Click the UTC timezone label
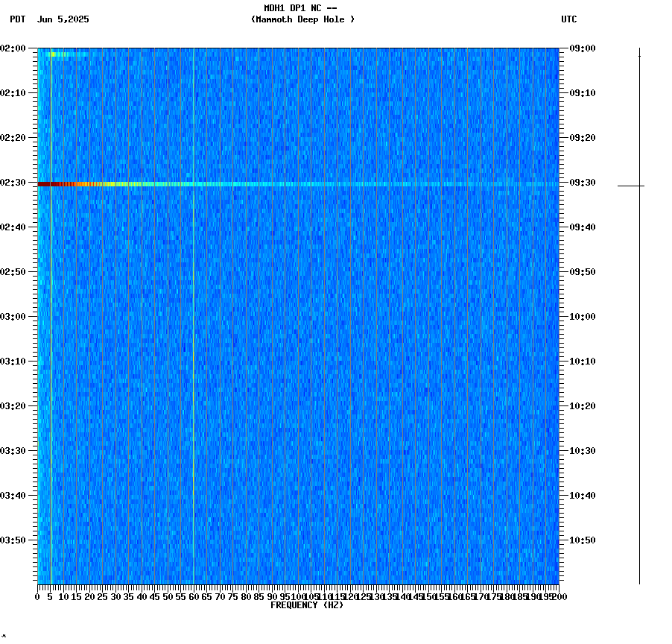The width and height of the screenshot is (672, 644). point(569,20)
